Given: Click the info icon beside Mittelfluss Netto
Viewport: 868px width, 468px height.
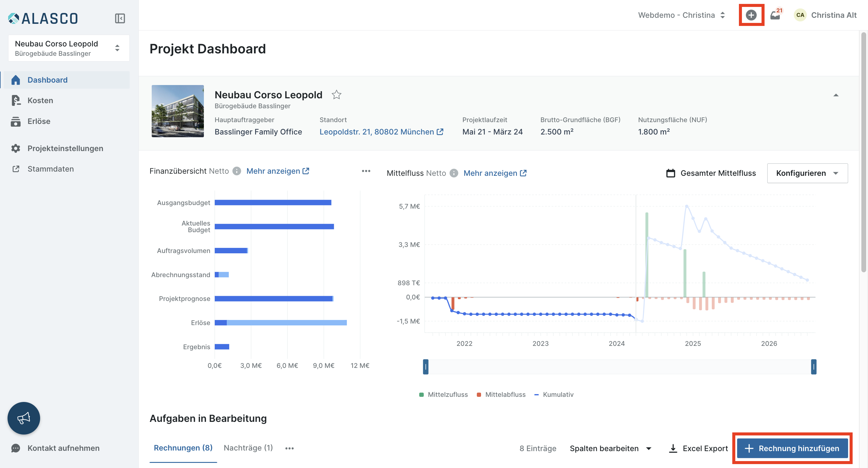Looking at the screenshot, I should pos(454,173).
